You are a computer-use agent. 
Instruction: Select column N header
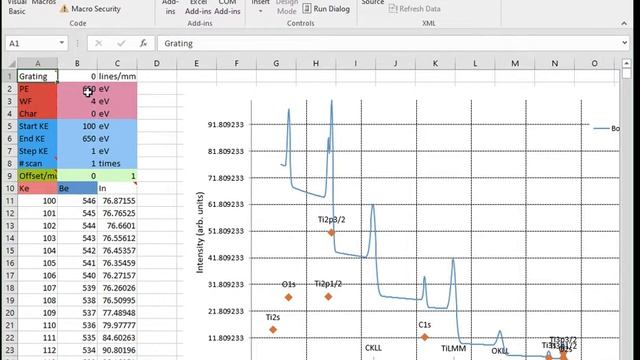(555, 63)
